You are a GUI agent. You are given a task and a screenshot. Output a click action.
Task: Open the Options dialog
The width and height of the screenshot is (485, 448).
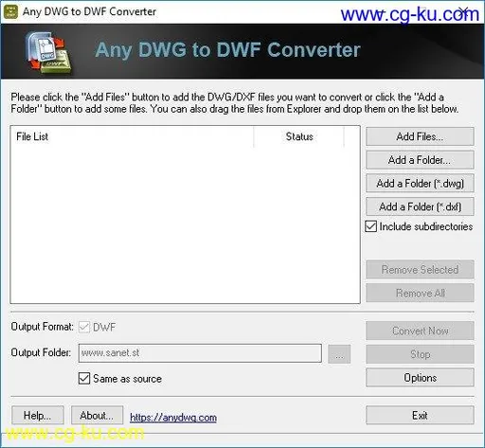[420, 377]
